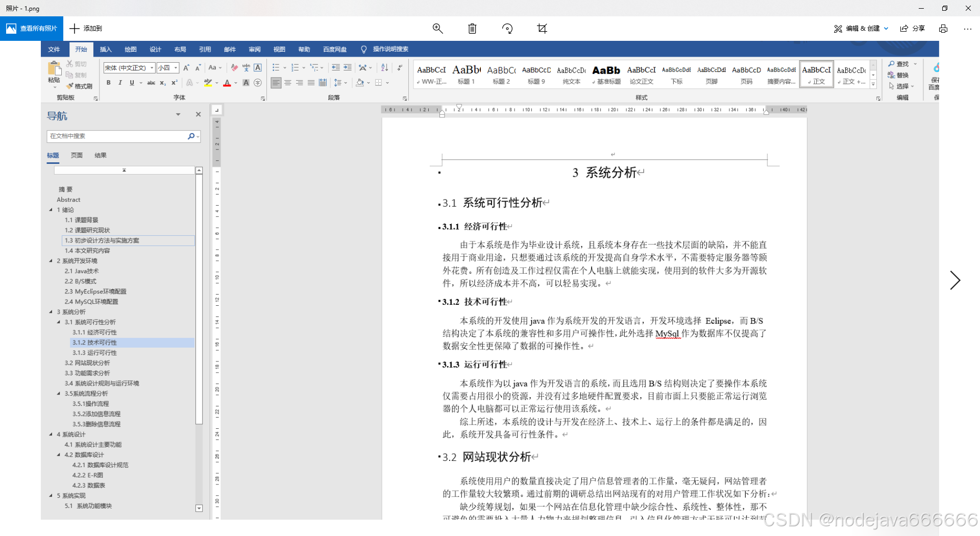Open the font name dropdown 宋体
980x536 pixels.
point(152,68)
